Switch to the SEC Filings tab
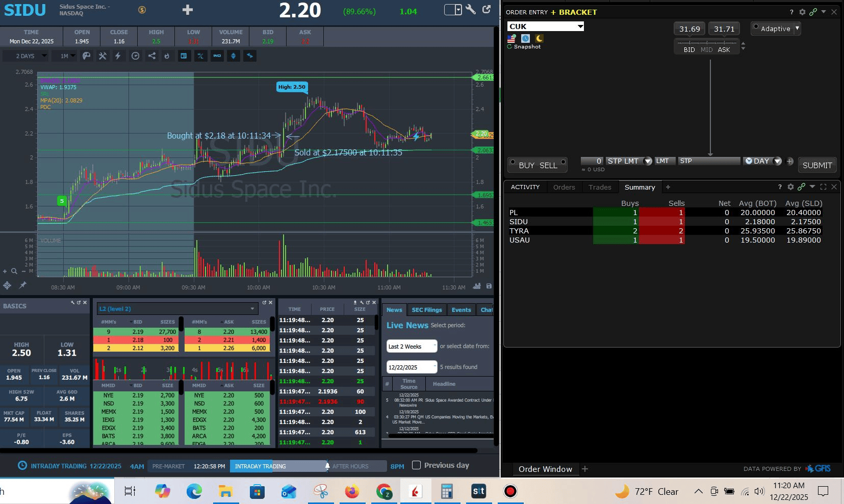 pos(426,310)
